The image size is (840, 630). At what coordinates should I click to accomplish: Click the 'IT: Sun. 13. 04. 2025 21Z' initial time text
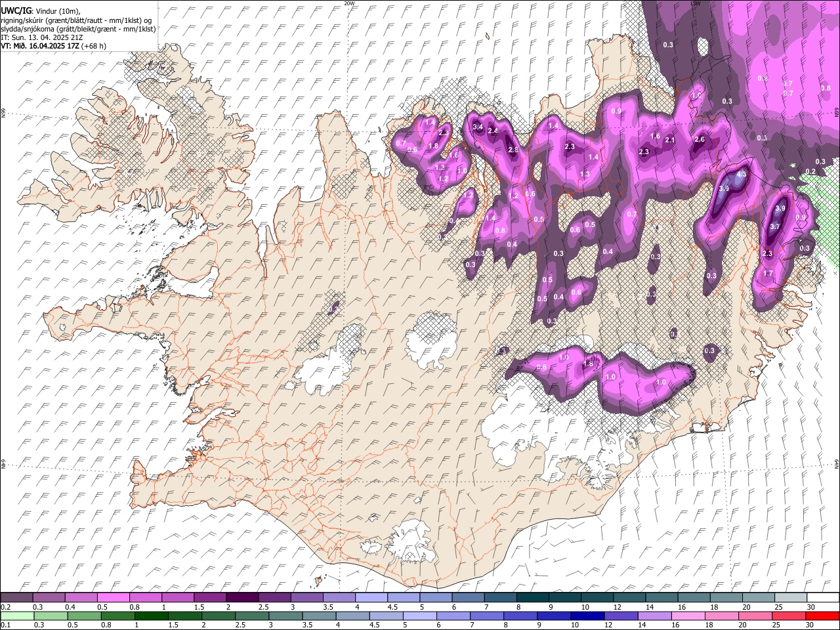tap(41, 37)
